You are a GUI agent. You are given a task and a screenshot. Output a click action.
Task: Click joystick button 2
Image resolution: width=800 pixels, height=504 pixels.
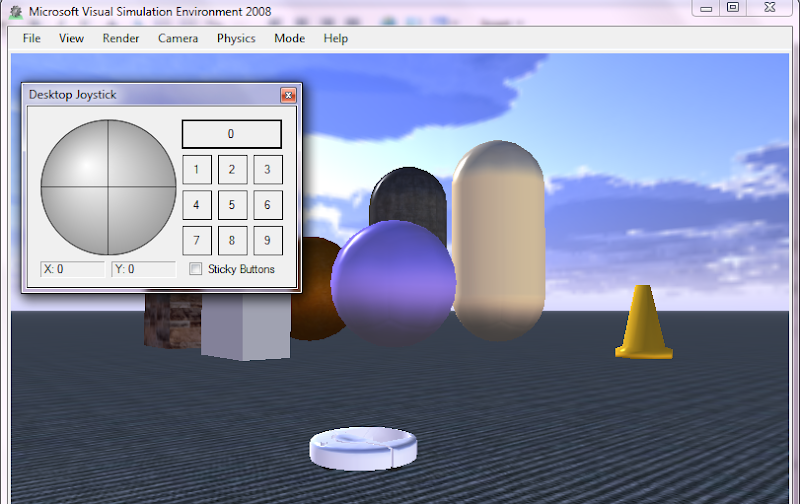coord(232,169)
